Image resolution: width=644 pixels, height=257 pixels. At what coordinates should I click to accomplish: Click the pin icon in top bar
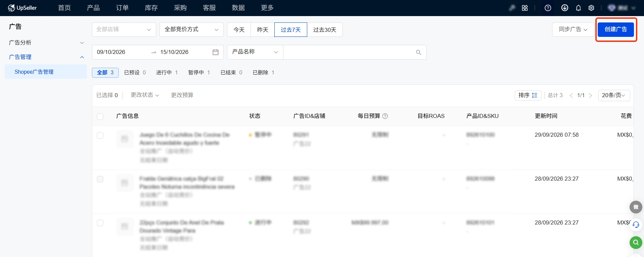512,8
